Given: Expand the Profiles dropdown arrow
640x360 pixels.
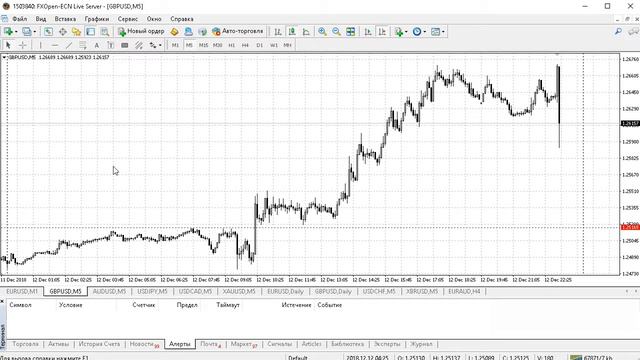Looking at the screenshot, I should point(35,31).
